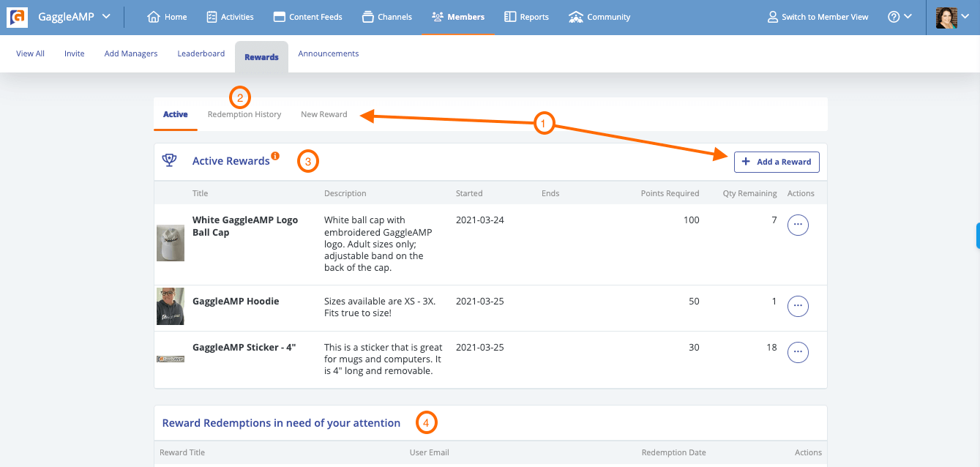Viewport: 980px width, 467px height.
Task: Open the help question-mark menu
Action: (x=899, y=17)
